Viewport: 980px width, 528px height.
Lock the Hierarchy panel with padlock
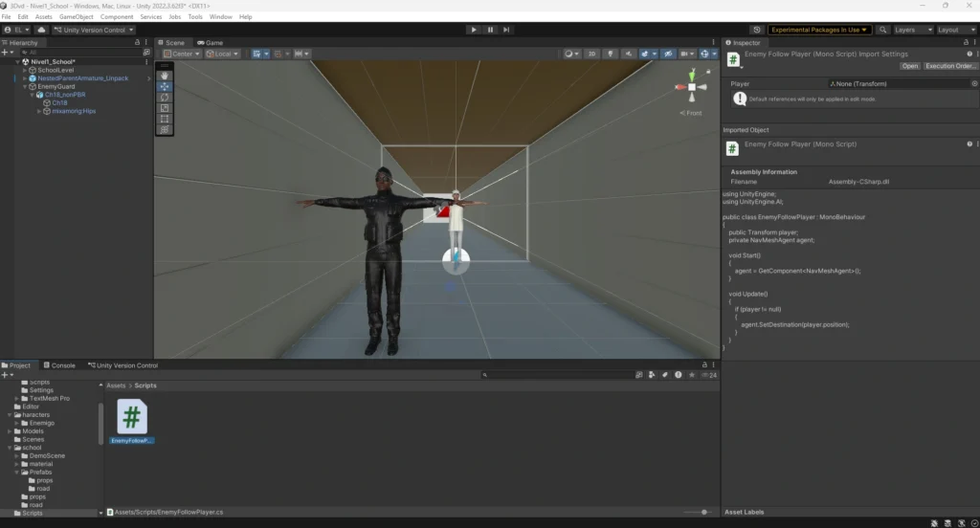pos(137,43)
